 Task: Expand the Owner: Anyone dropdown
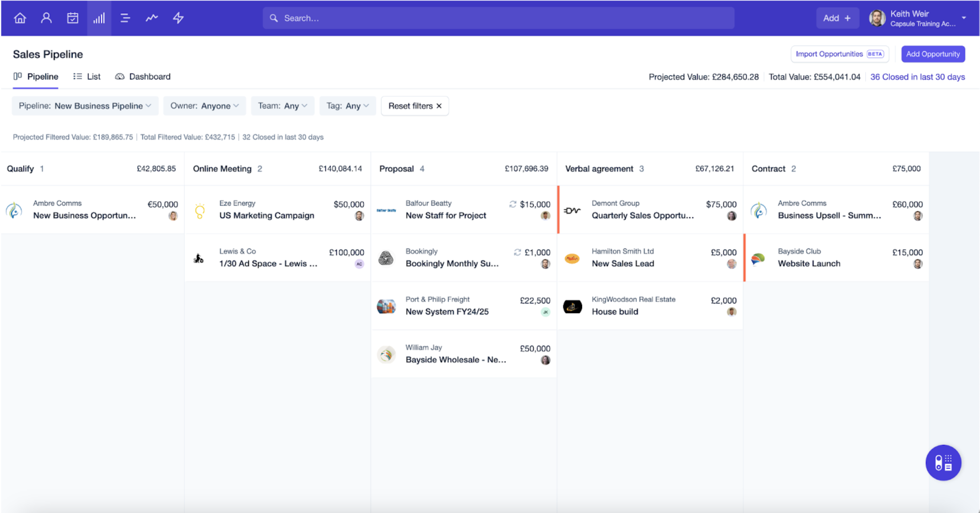[204, 106]
